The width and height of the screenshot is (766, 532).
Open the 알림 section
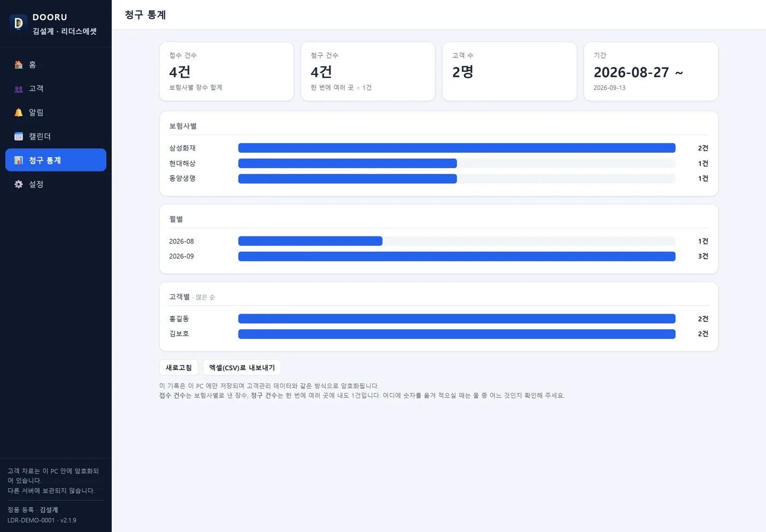tap(56, 112)
